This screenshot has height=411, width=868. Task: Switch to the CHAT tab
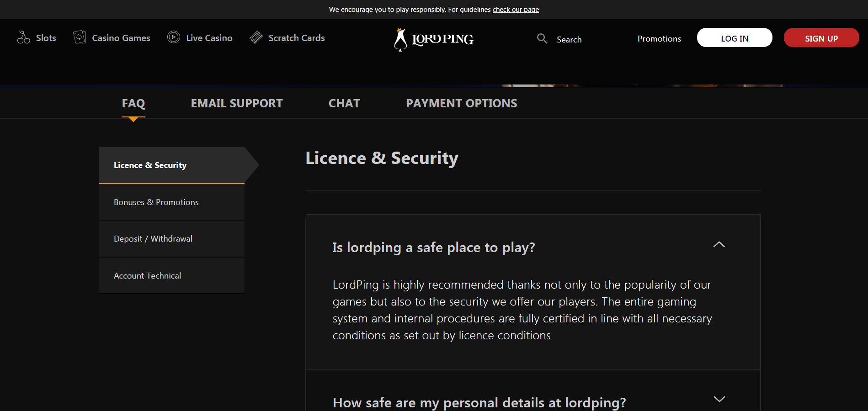point(344,104)
